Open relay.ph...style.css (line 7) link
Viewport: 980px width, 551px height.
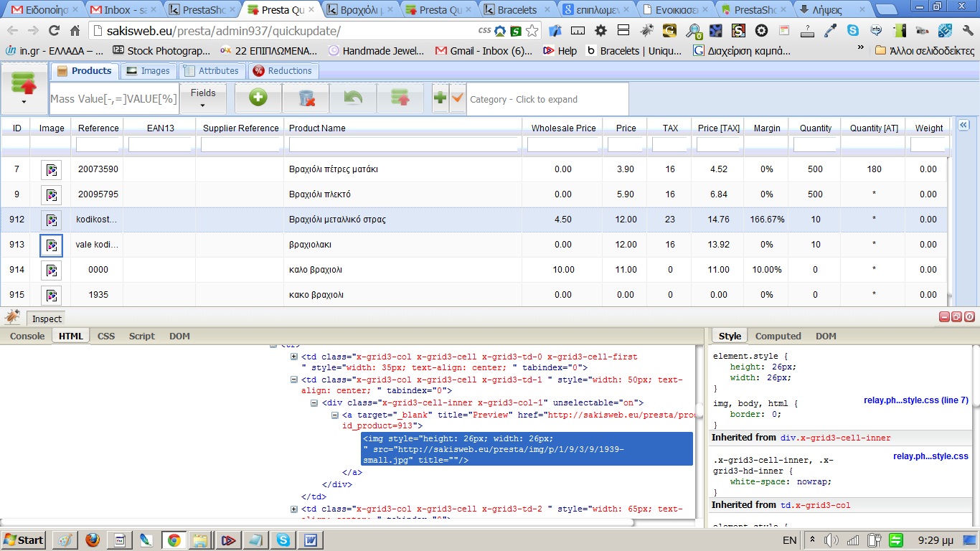[x=915, y=400]
